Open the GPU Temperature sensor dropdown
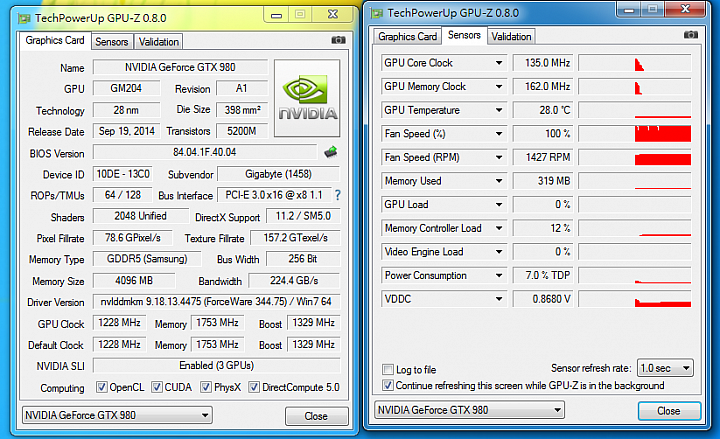This screenshot has width=720, height=439. pyautogui.click(x=499, y=110)
